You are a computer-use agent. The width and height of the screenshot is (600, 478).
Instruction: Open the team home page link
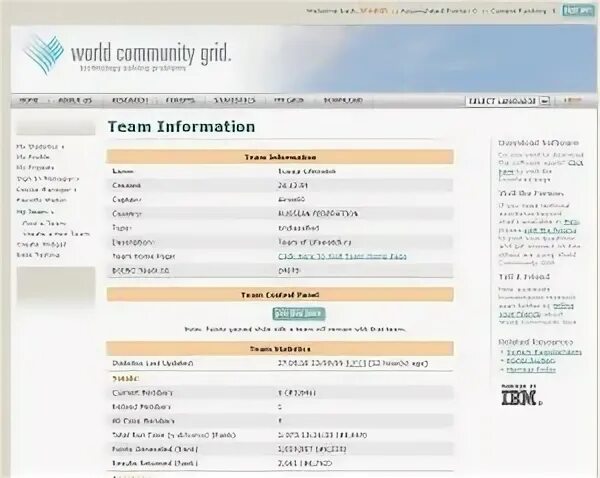tap(342, 256)
